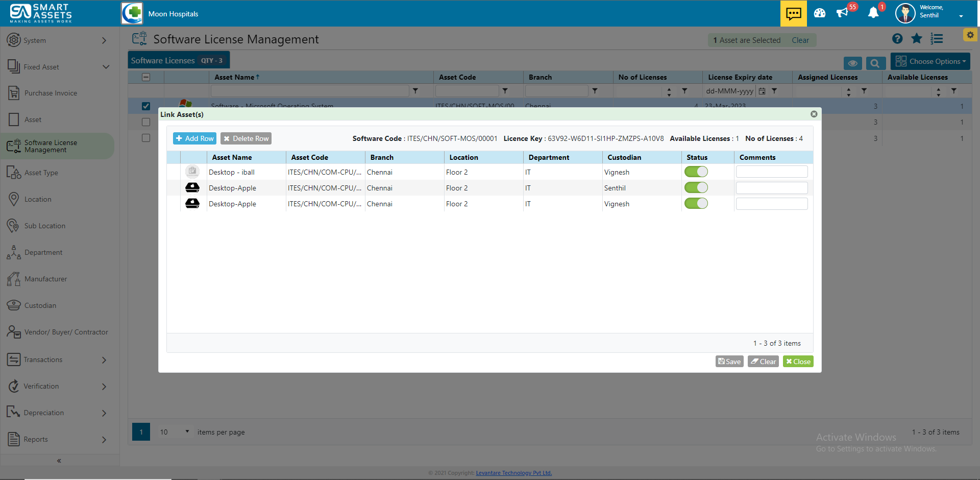Save the linked assets
980x480 pixels.
coord(729,362)
